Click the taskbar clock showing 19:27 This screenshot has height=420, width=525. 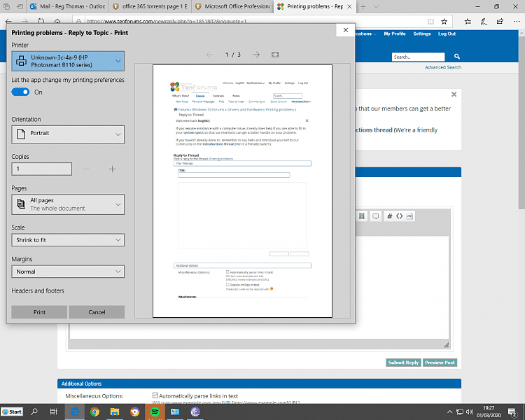click(x=489, y=412)
